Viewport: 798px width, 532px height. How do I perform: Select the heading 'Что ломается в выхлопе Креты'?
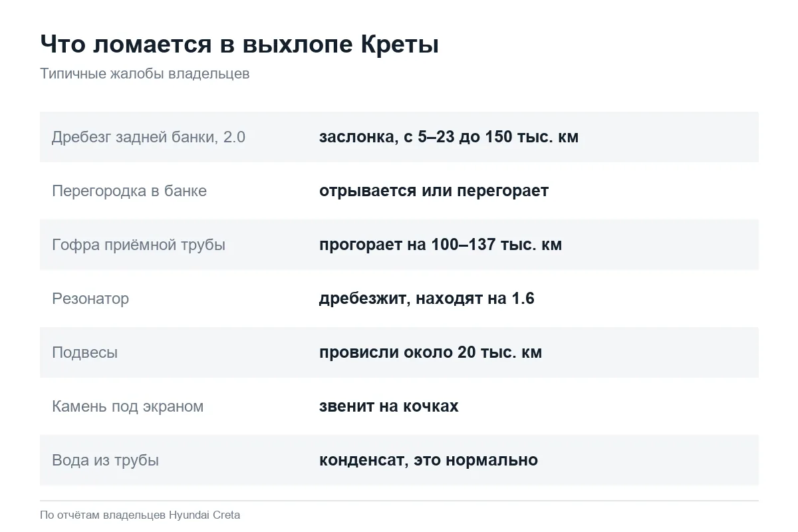point(239,45)
